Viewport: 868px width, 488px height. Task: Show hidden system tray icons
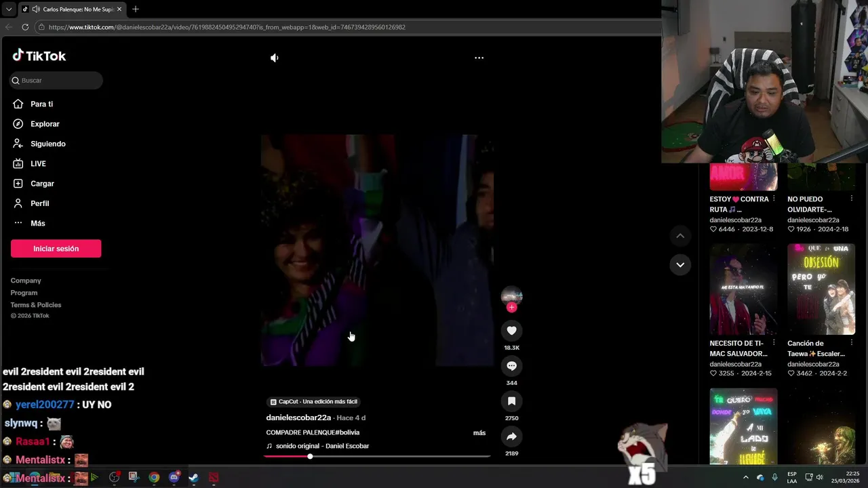[x=745, y=477]
